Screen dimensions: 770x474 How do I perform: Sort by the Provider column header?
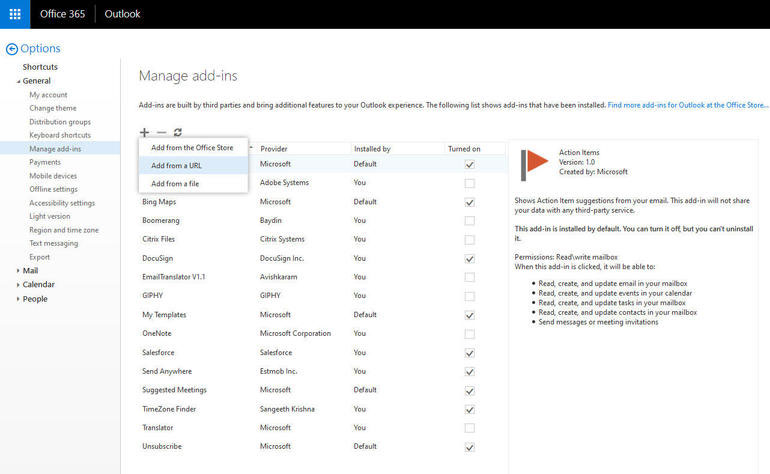point(274,149)
